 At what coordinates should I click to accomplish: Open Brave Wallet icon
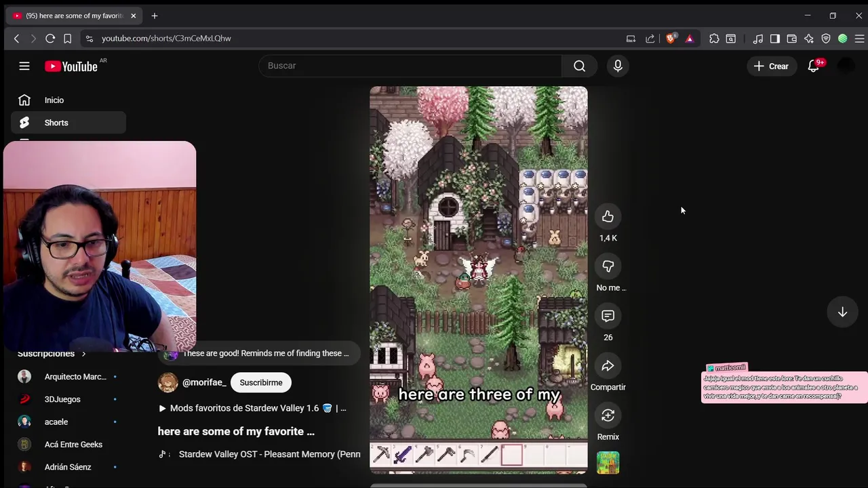tap(792, 39)
